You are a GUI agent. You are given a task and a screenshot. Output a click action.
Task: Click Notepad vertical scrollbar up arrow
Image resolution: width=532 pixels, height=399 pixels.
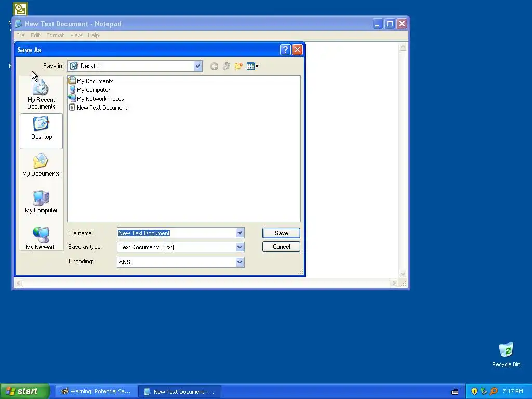click(x=403, y=46)
